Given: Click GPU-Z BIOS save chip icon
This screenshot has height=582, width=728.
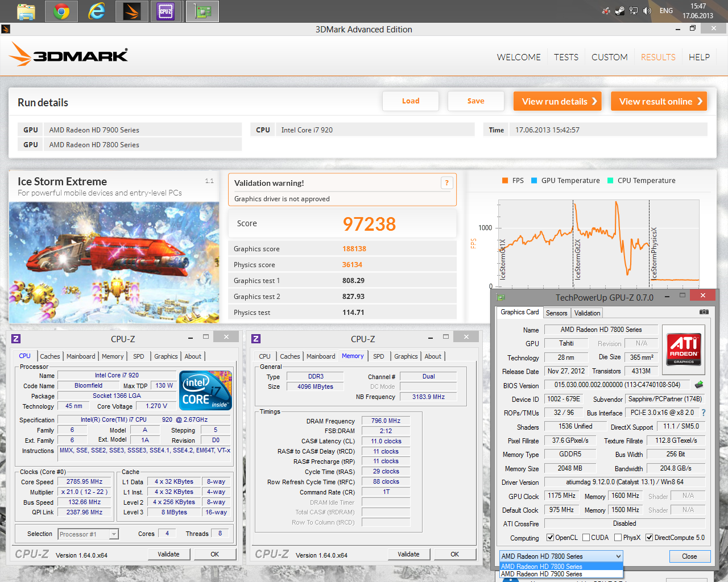Looking at the screenshot, I should tap(699, 385).
